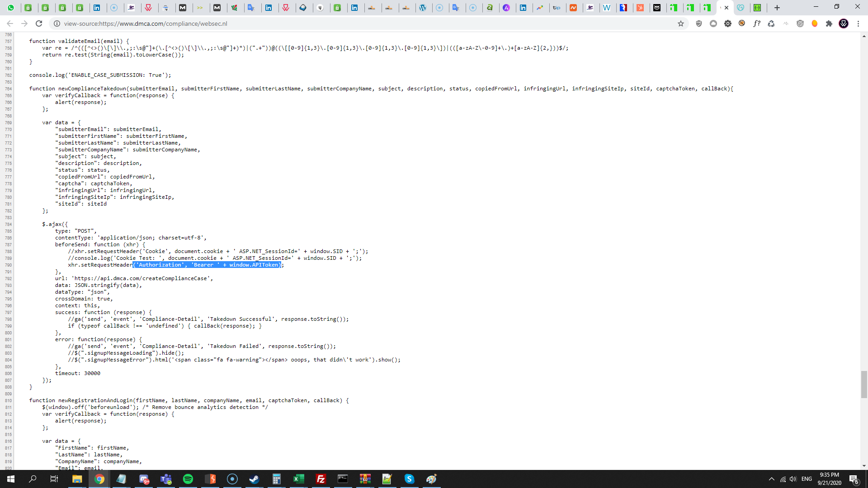Open Task View on the taskbar
Screen dimensions: 868x488
click(54, 479)
